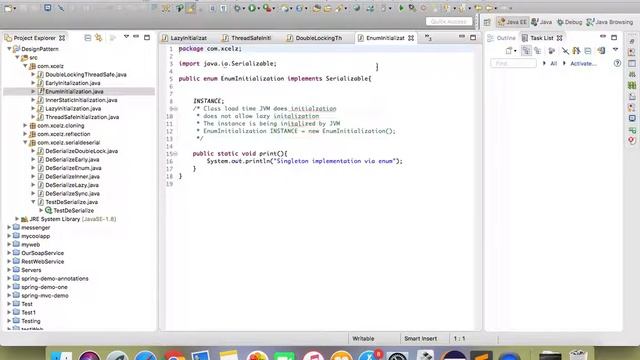
Task: Collapse the com.xcelz.serialdeserial package
Action: point(25,142)
